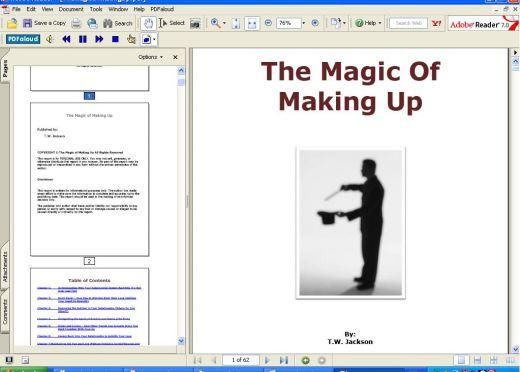Open the Search binoculars tool
Viewport: 520px width, 372px height.
118,23
